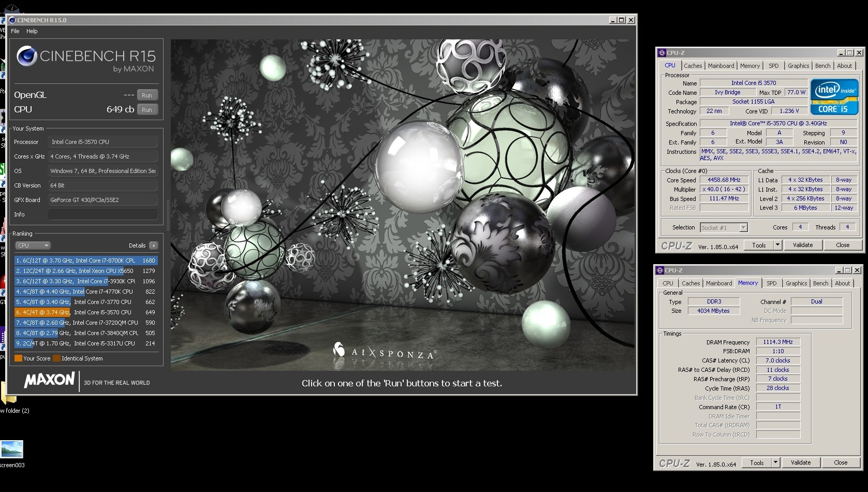
Task: Click the Intel Core i5 badge logo
Action: (x=834, y=97)
